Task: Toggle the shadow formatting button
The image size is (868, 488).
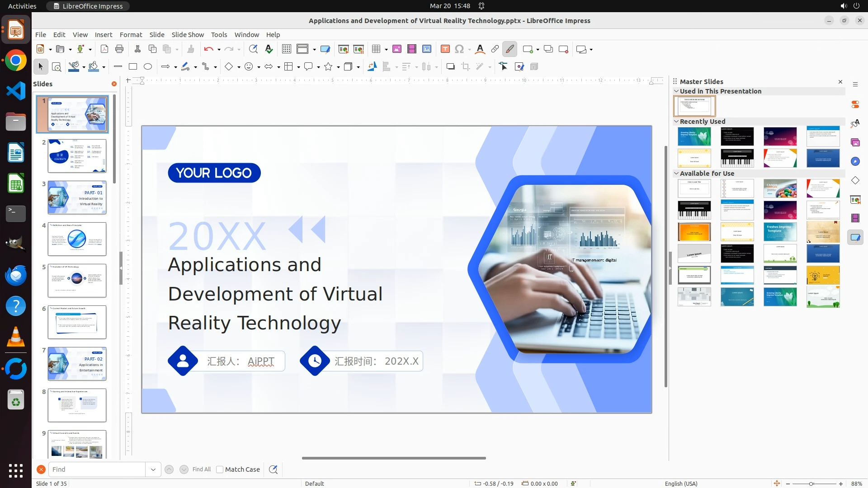Action: coord(450,67)
